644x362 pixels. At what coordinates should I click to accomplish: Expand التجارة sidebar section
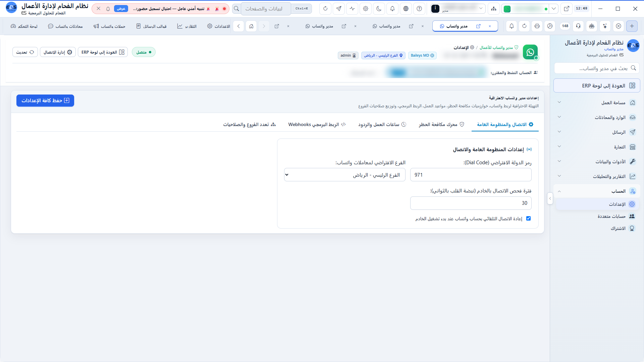[x=597, y=147]
